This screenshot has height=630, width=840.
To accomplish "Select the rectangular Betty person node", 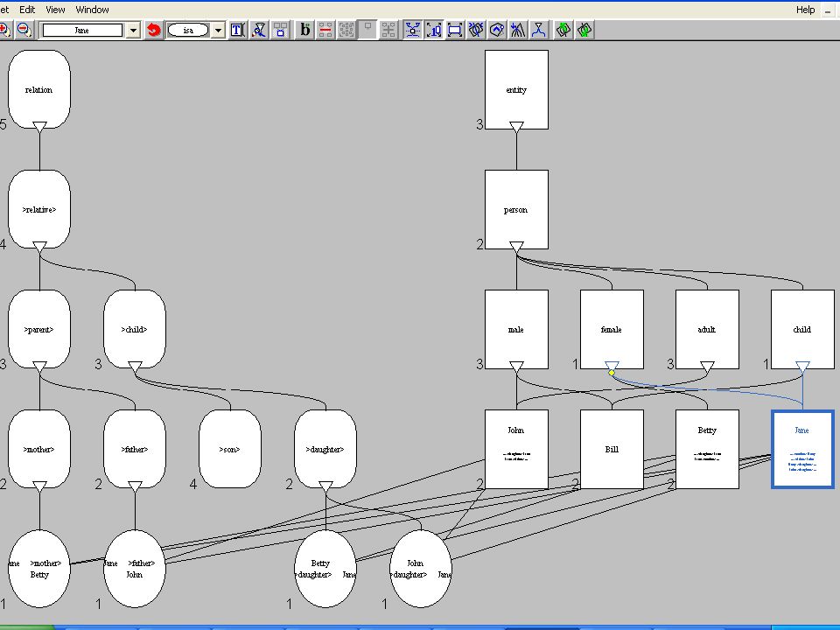I will pos(707,449).
